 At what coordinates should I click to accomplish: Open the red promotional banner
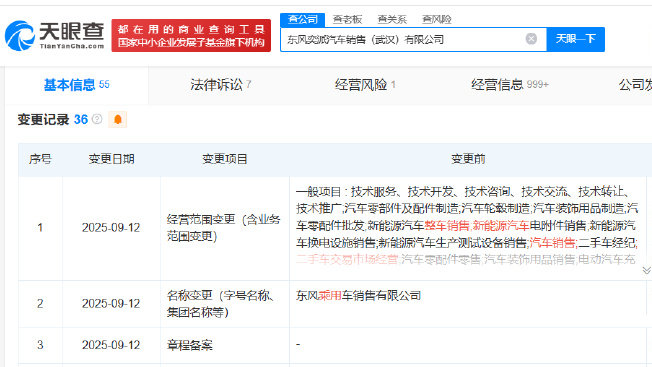pos(191,36)
